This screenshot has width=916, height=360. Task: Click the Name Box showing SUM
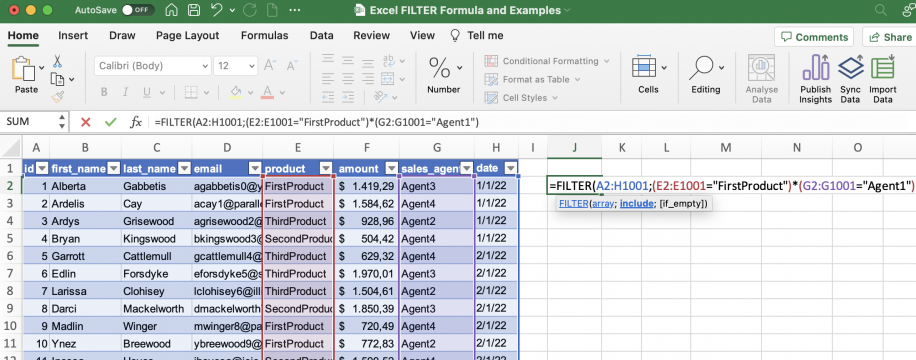[x=35, y=122]
